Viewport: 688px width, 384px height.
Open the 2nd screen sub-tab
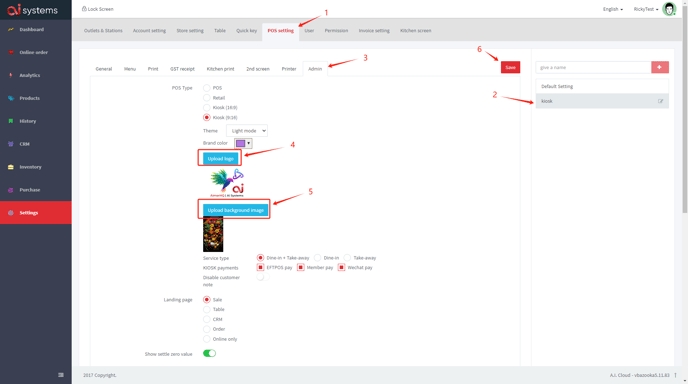click(258, 69)
